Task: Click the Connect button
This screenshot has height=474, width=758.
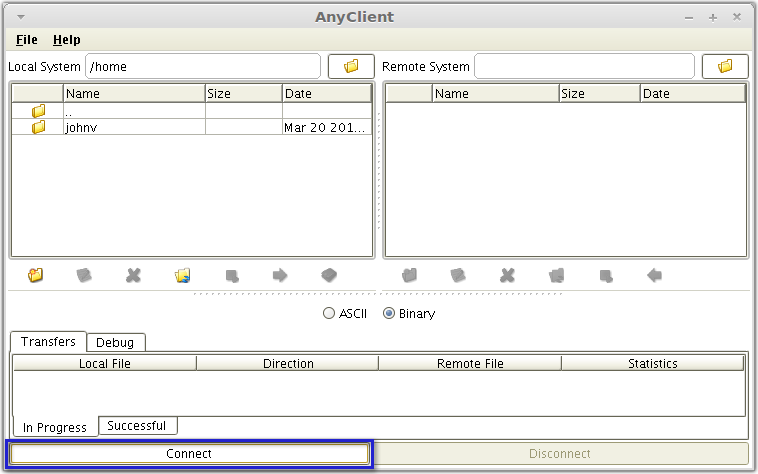Action: (x=189, y=454)
